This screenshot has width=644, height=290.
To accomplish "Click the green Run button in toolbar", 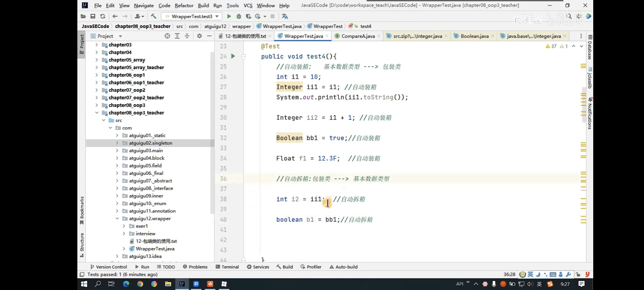I will tap(229, 16).
